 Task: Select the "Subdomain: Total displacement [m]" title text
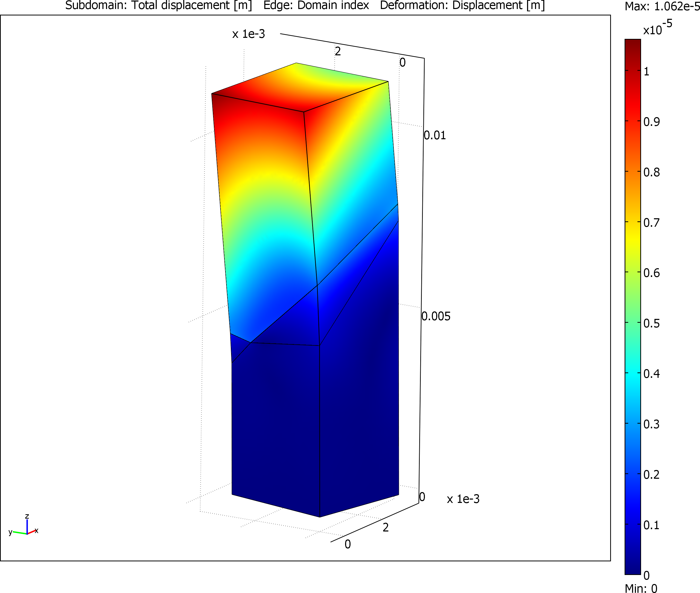point(158,5)
